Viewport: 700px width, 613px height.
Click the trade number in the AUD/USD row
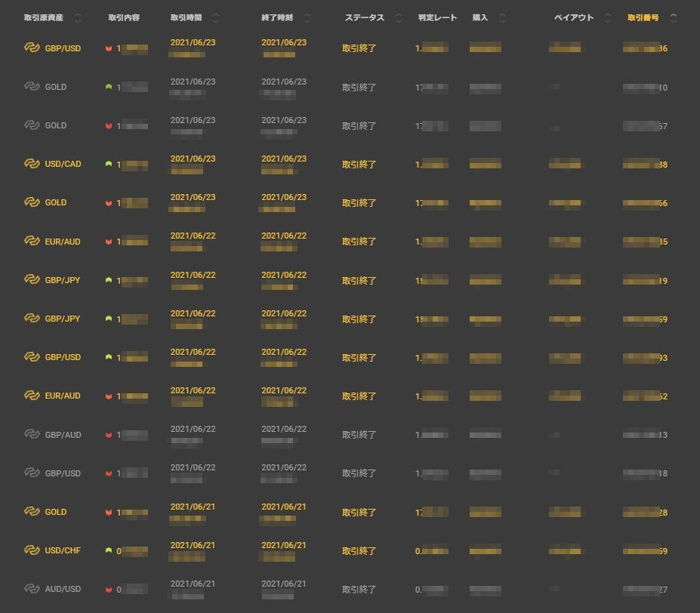click(645, 590)
